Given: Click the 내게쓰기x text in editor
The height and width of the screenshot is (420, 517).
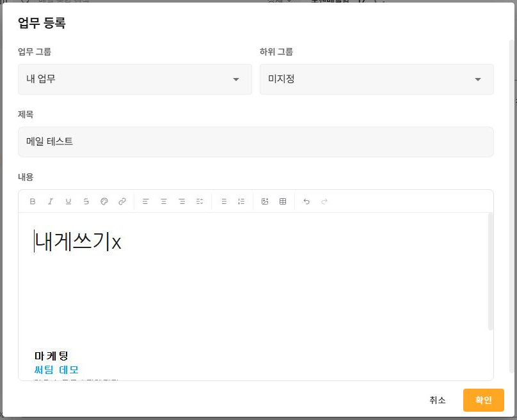Looking at the screenshot, I should [78, 242].
